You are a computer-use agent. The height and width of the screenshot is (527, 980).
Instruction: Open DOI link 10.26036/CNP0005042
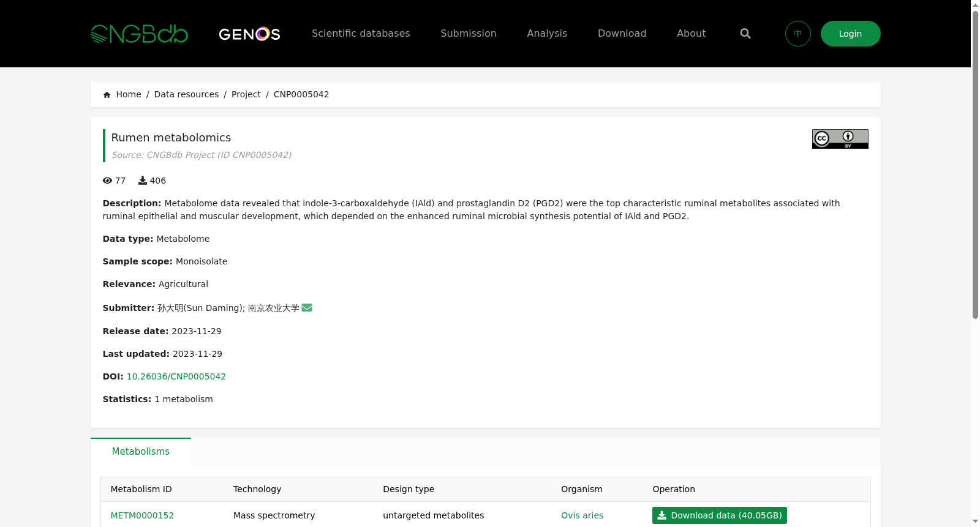[176, 376]
